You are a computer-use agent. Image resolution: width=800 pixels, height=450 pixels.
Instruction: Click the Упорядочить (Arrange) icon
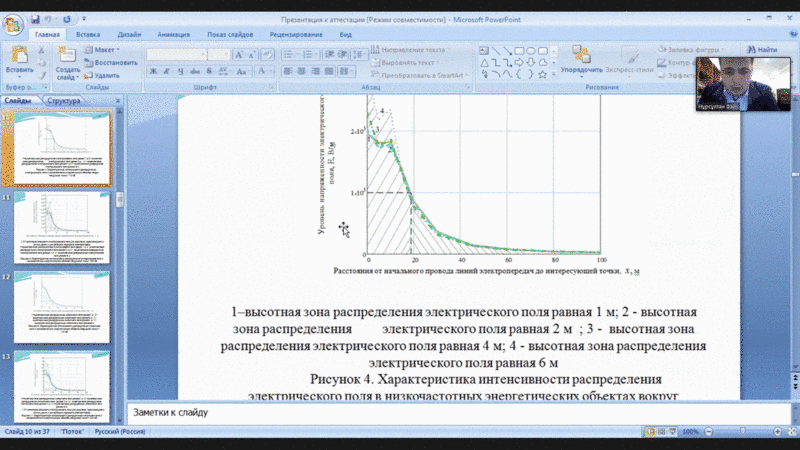click(x=581, y=57)
